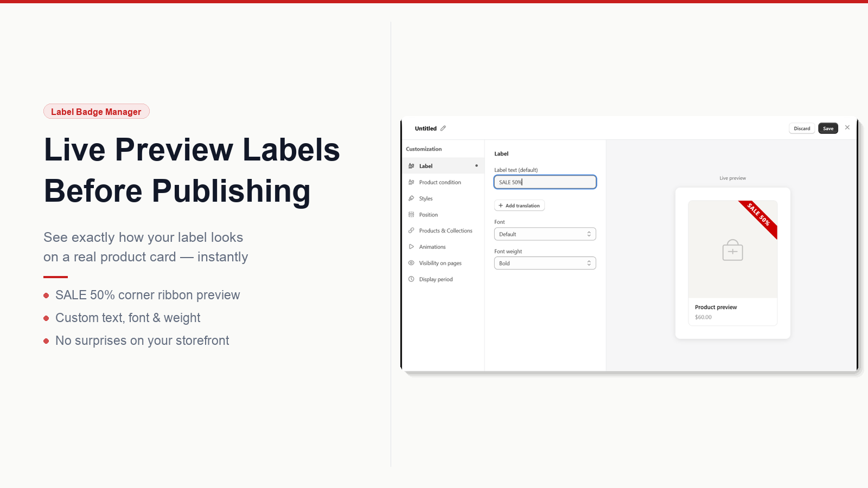Click the Untitled label title
Screen dimensions: 868x488
point(425,129)
